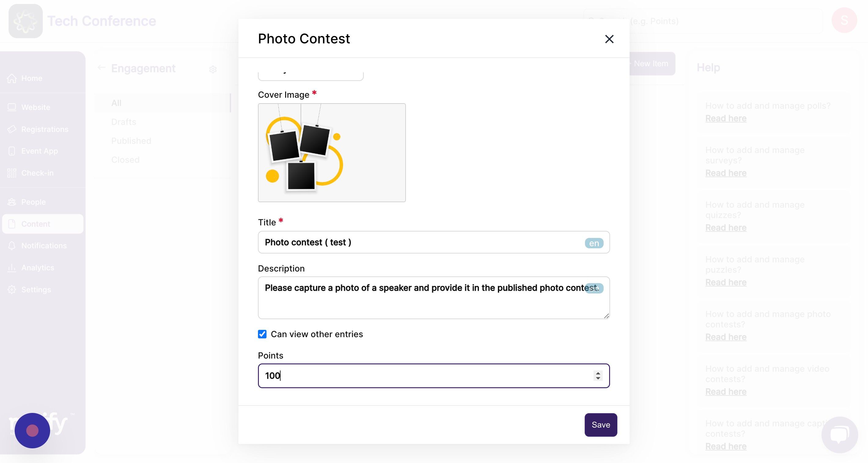This screenshot has height=463, width=868.
Task: Open Read here link for polls
Action: click(726, 118)
